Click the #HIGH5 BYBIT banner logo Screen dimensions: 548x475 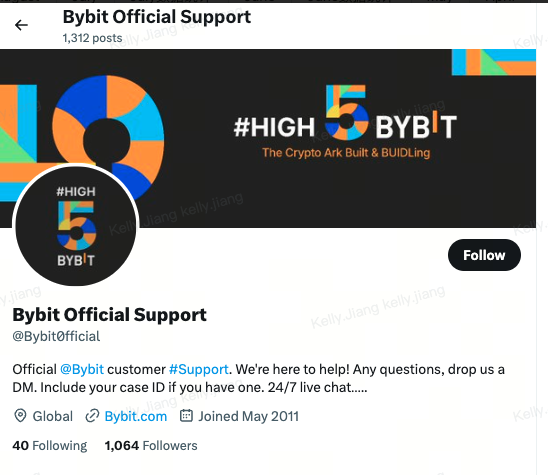345,114
